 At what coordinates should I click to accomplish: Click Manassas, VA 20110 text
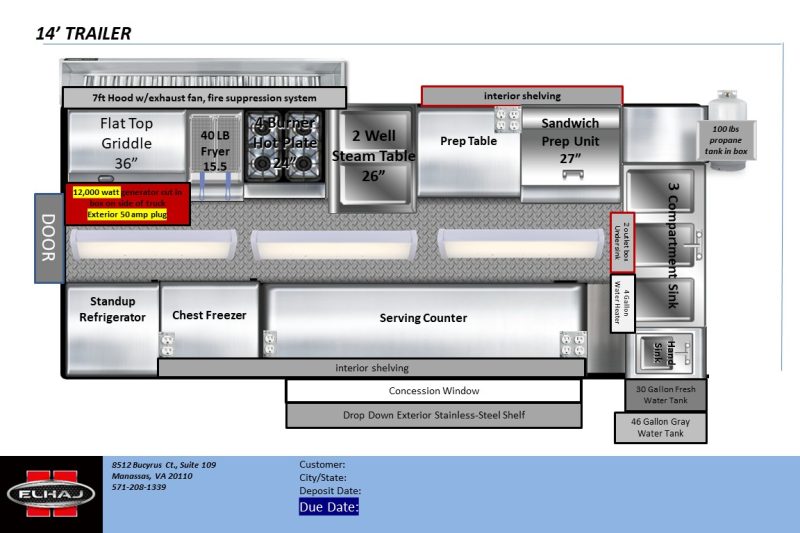pos(152,476)
